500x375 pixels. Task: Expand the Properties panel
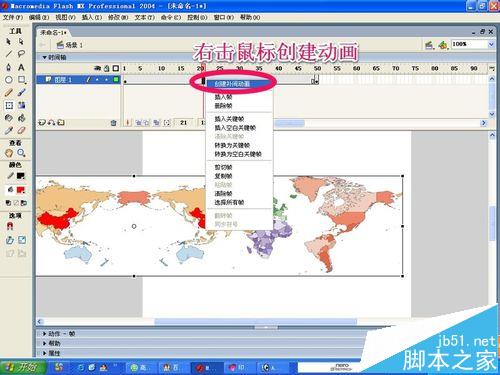click(x=44, y=353)
